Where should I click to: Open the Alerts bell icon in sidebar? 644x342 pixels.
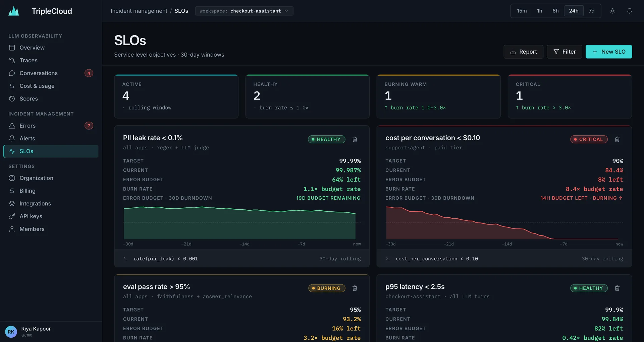[x=12, y=138]
